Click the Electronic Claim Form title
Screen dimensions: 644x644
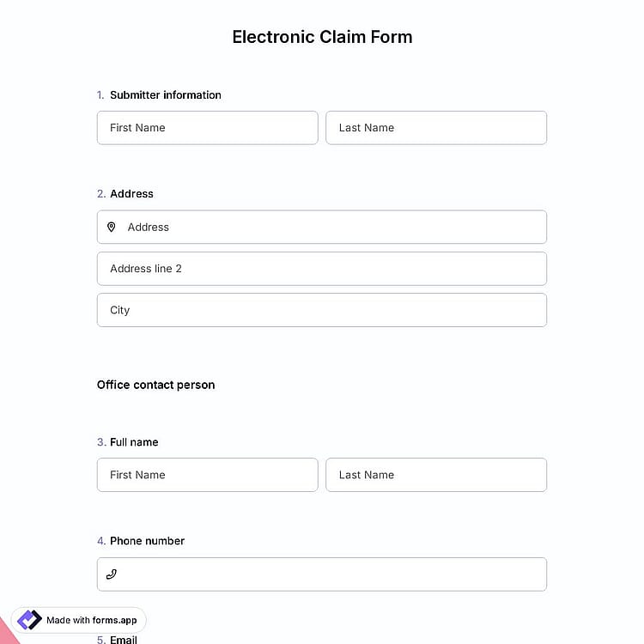click(322, 37)
